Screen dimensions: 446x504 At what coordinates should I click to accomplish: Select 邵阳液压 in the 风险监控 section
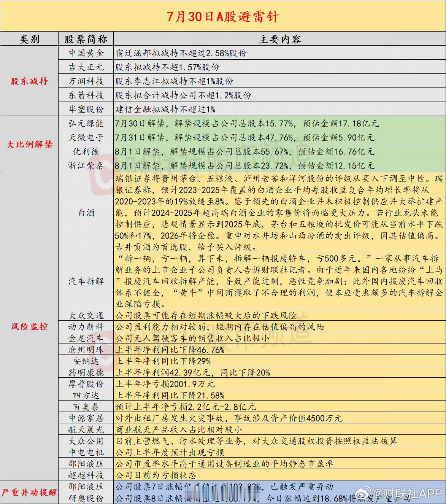point(86,464)
